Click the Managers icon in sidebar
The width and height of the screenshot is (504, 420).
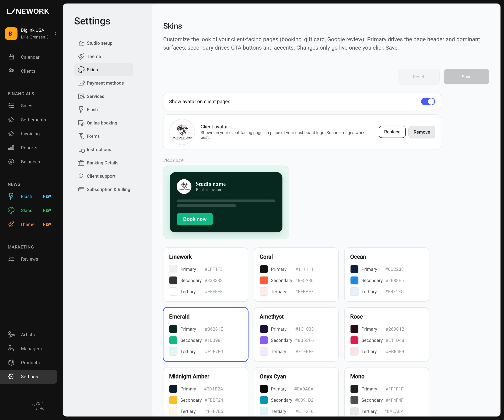pos(11,348)
